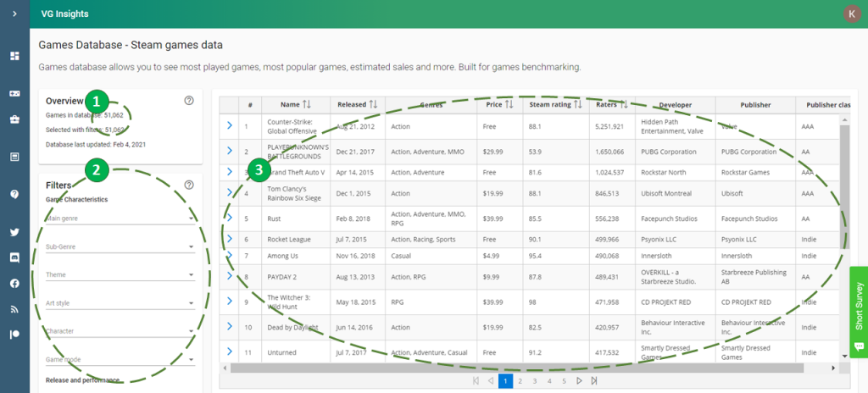
Task: Click the Developer column header
Action: pos(676,105)
